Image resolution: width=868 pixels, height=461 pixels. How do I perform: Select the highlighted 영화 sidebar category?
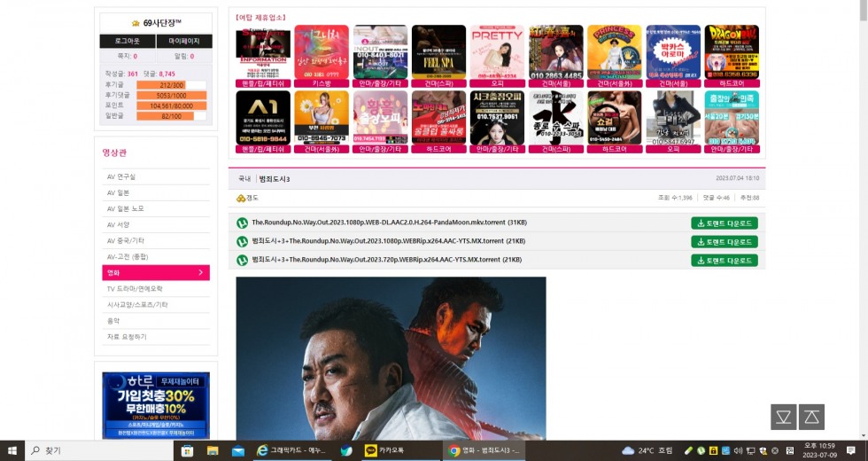(x=156, y=273)
